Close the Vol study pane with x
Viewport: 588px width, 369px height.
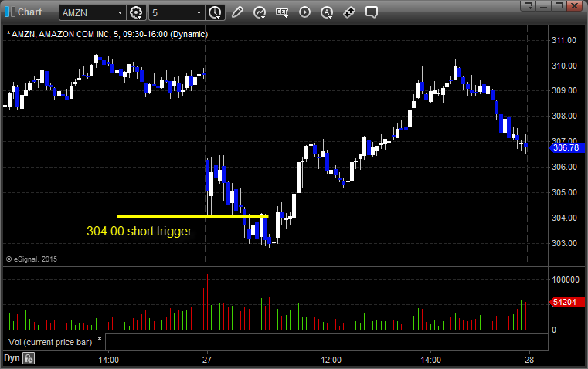(x=100, y=339)
